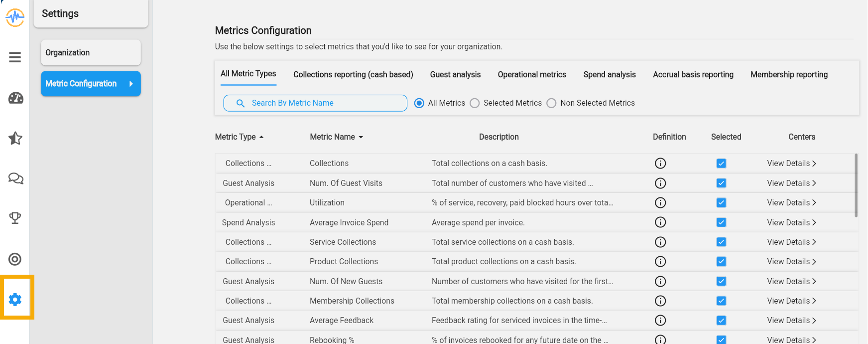Show definition info for Average Invoice Spend

[x=660, y=222]
